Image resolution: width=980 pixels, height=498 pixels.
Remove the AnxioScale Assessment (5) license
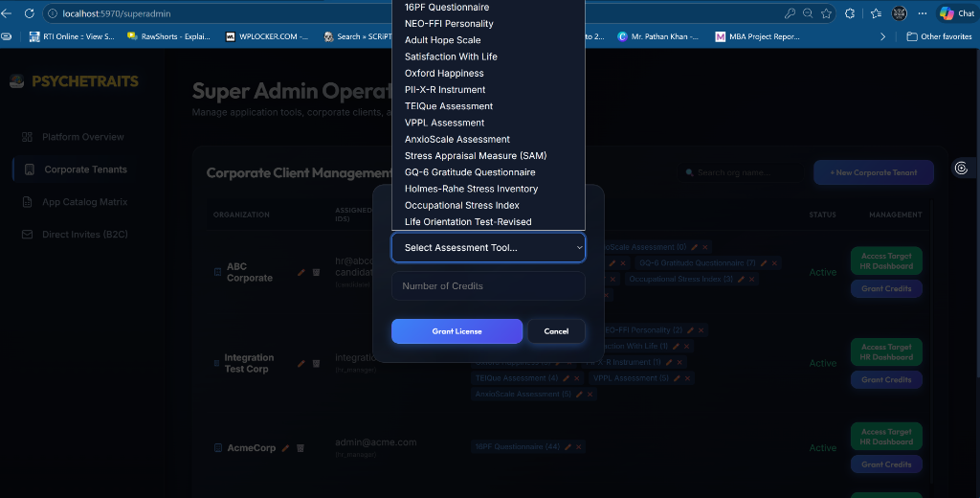click(590, 395)
